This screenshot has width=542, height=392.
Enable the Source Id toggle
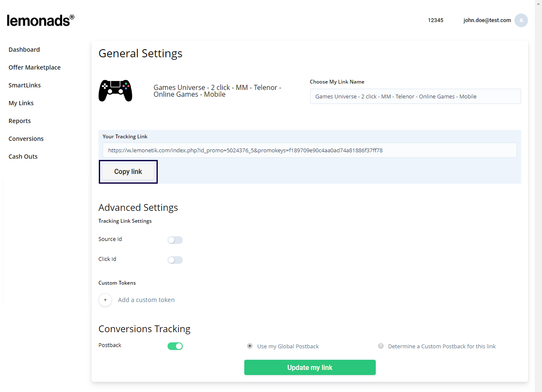(x=175, y=240)
